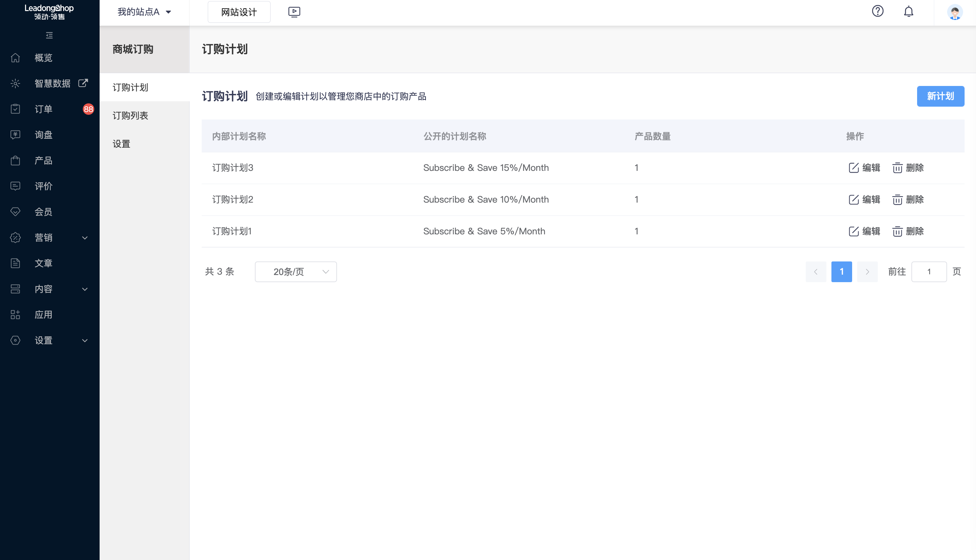Collapse the left navigation sidebar
The image size is (976, 560).
click(49, 35)
